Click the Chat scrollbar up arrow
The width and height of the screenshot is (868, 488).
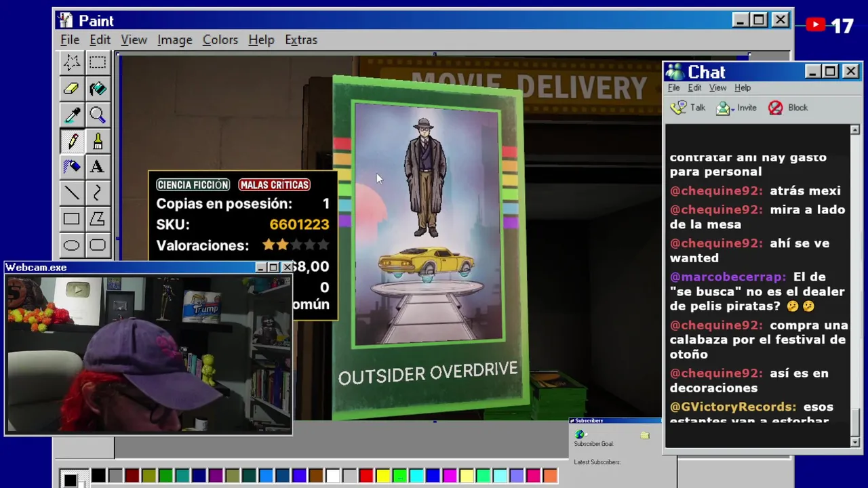click(x=855, y=129)
